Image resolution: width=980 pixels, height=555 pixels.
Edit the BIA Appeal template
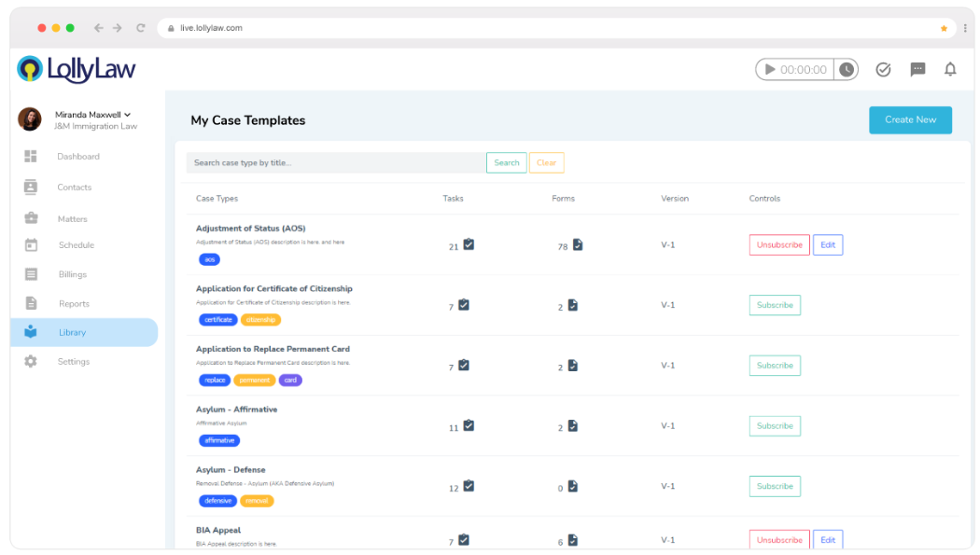(828, 540)
